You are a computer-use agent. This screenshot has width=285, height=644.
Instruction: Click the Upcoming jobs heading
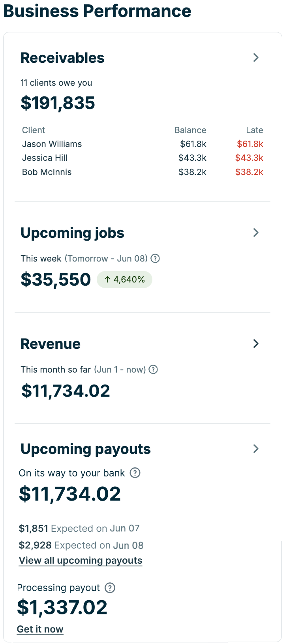point(72,233)
